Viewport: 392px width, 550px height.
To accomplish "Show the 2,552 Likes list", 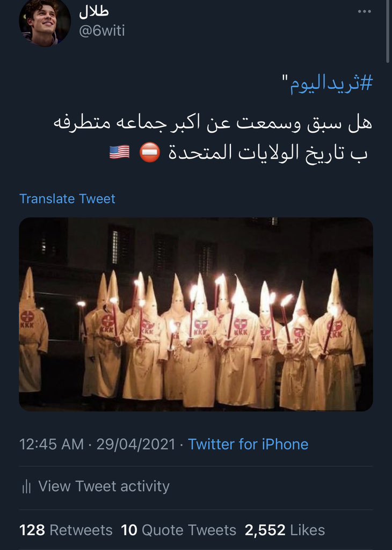I will tap(285, 530).
